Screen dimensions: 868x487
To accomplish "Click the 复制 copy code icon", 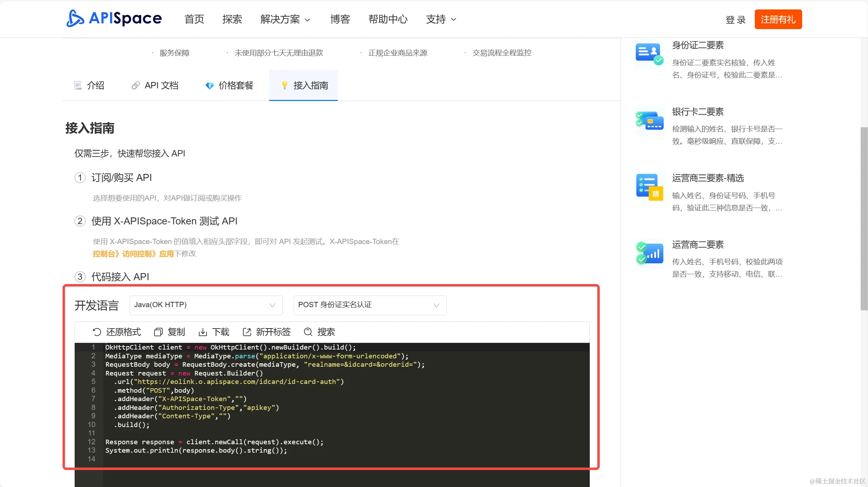I will (x=158, y=332).
